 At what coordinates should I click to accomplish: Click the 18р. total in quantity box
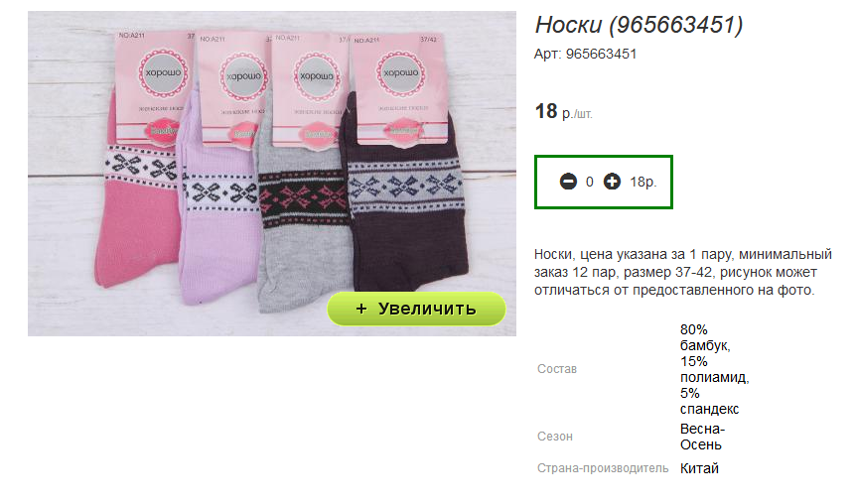tap(642, 182)
